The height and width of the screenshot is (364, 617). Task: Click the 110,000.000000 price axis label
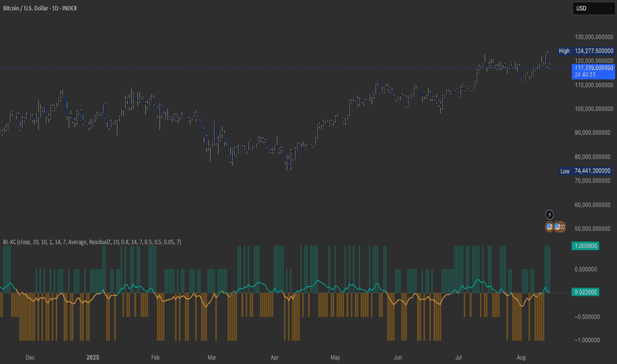pyautogui.click(x=594, y=85)
